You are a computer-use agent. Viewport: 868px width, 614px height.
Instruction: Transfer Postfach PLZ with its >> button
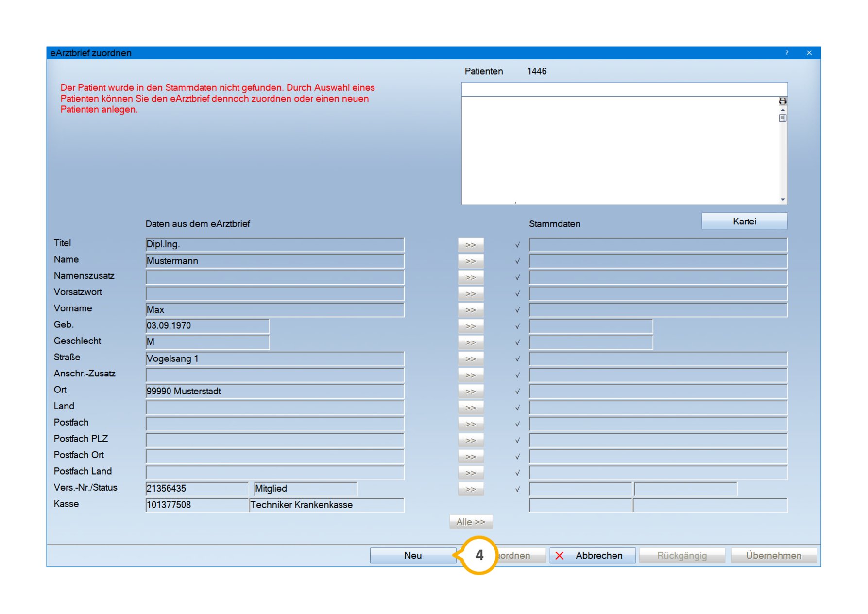click(470, 440)
